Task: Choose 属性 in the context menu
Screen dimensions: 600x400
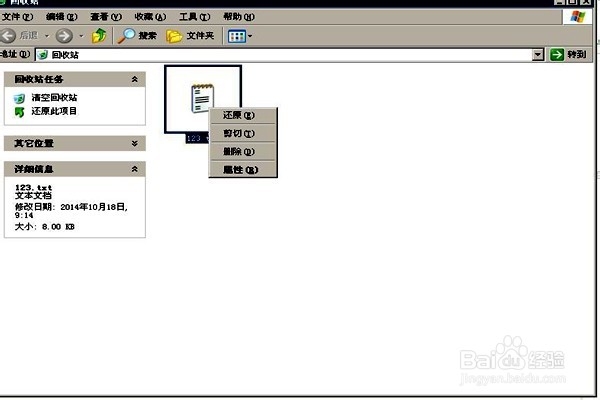Action: tap(243, 170)
